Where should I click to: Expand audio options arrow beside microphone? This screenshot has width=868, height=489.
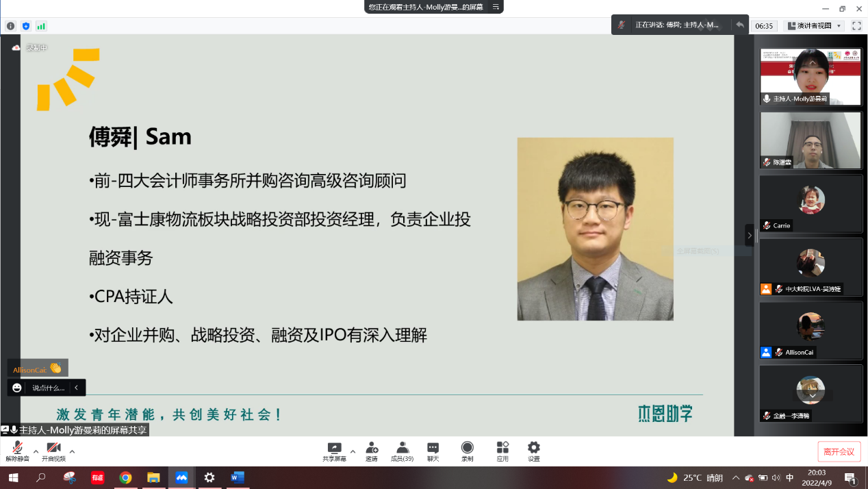click(36, 451)
